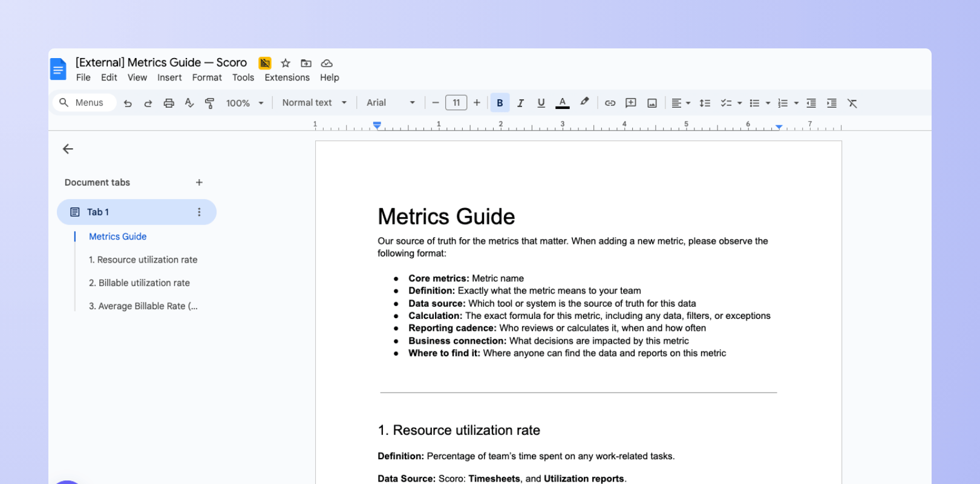Add a comment
The width and height of the screenshot is (980, 484).
pyautogui.click(x=630, y=103)
